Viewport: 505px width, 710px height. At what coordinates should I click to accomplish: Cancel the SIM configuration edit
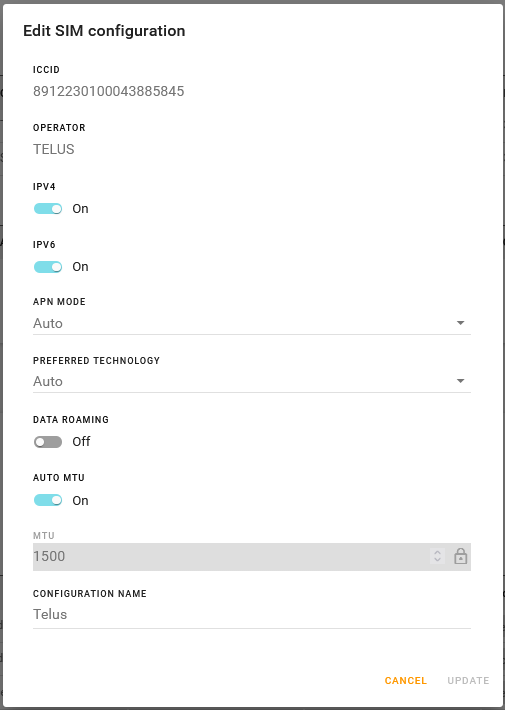pos(405,681)
